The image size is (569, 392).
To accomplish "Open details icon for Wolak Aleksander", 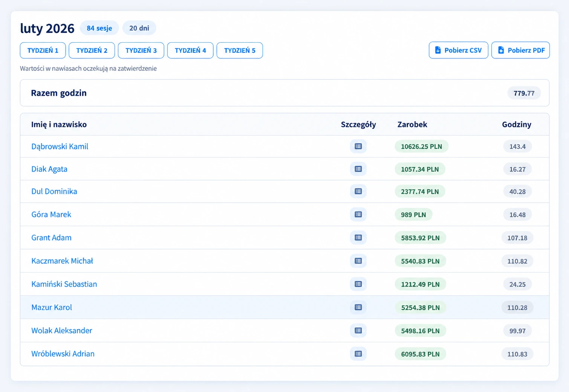I will [358, 331].
